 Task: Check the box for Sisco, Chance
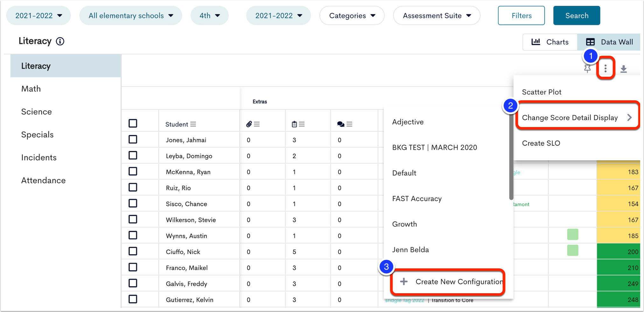click(x=133, y=203)
